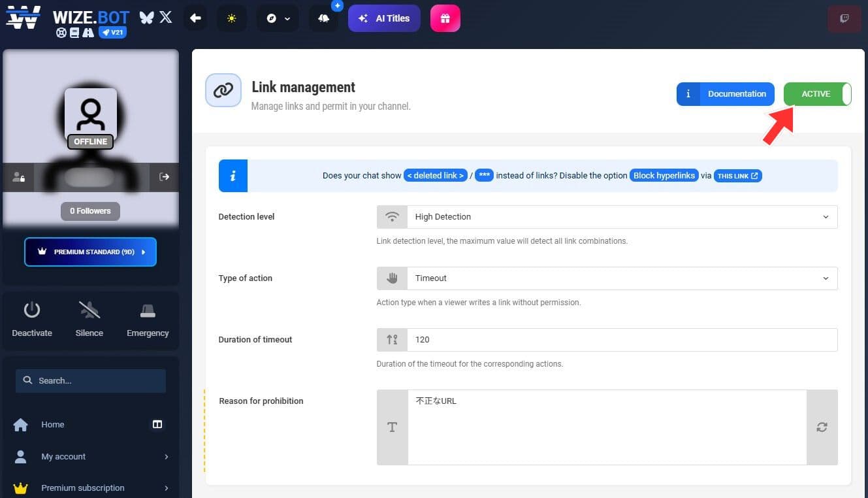
Task: Open the Documentation button
Action: tap(725, 94)
